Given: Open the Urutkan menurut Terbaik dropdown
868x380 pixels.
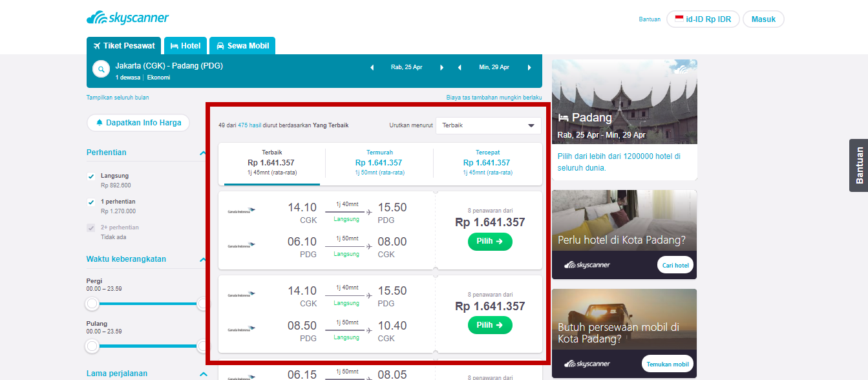Looking at the screenshot, I should (489, 125).
